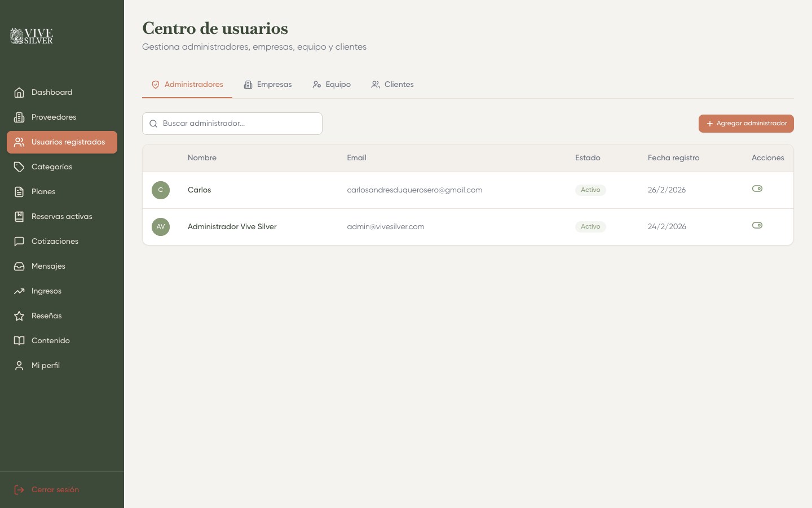Open Mensajes using the inbox icon
Image resolution: width=812 pixels, height=508 pixels.
[x=19, y=266]
